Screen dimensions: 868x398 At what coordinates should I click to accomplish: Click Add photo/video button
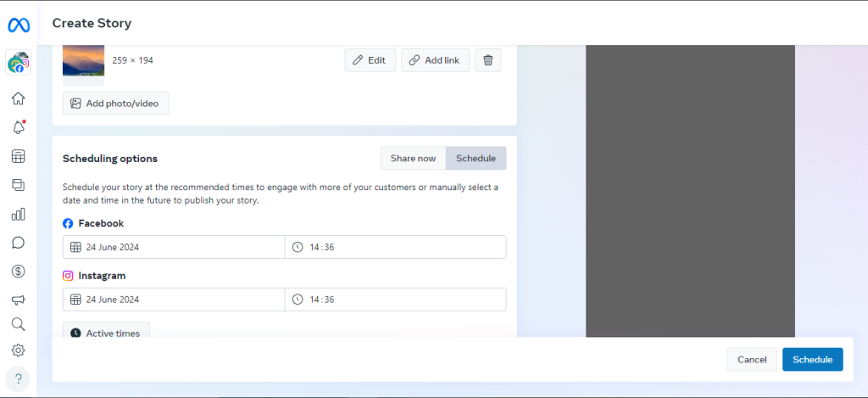115,103
